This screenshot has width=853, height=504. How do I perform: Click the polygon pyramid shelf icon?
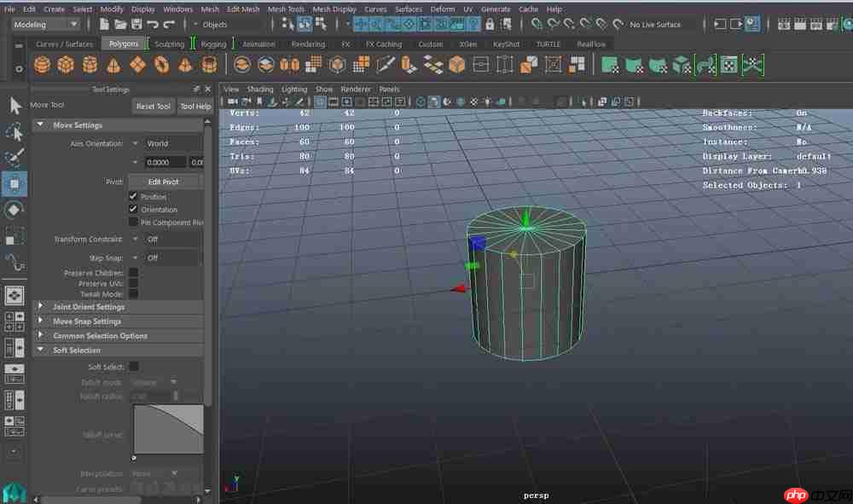[x=185, y=66]
